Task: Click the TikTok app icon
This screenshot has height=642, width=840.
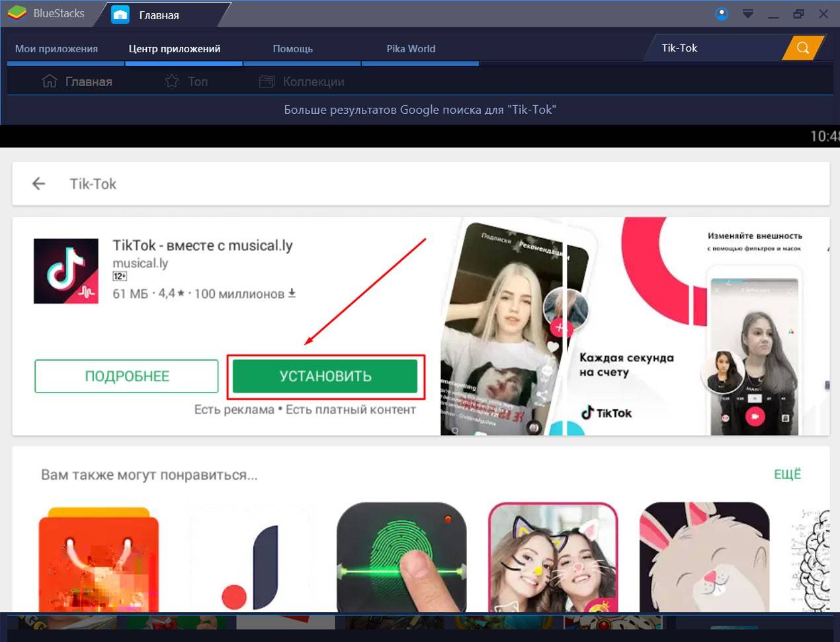Action: coord(66,271)
